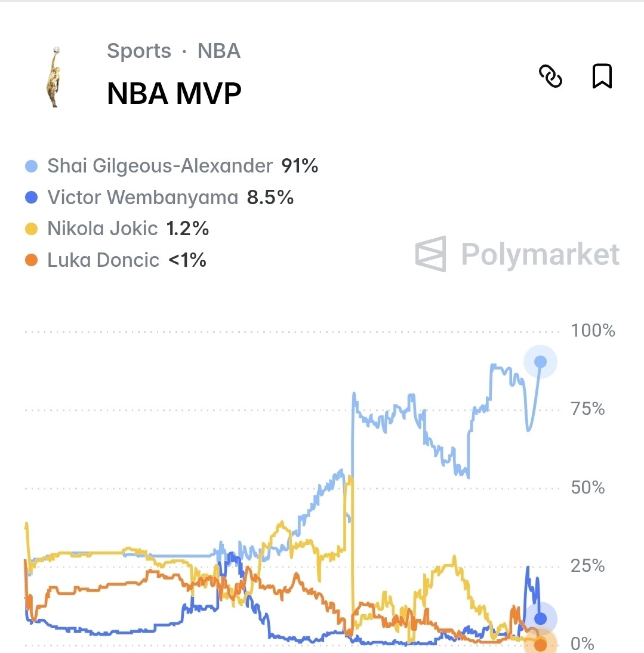
Task: Select Luka Doncic legend label
Action: pos(103,260)
